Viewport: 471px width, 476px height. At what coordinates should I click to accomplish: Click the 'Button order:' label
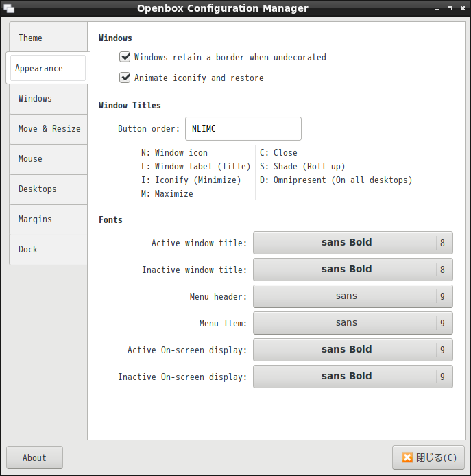(x=149, y=129)
